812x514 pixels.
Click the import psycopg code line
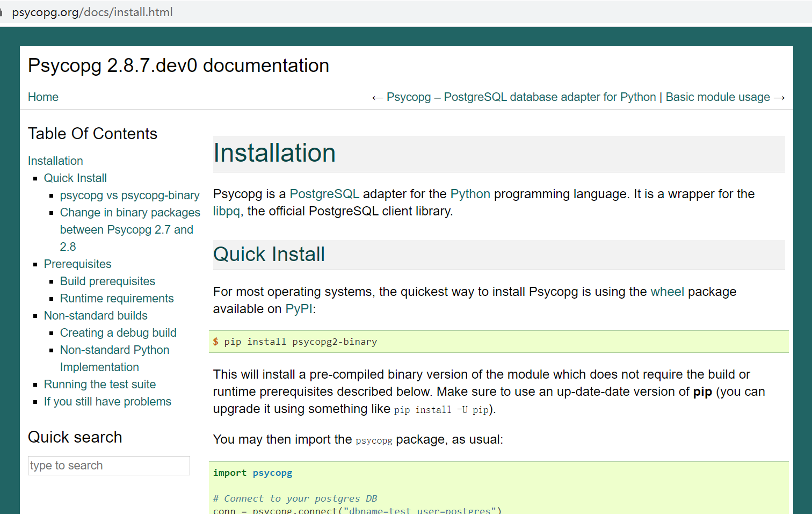(x=253, y=473)
